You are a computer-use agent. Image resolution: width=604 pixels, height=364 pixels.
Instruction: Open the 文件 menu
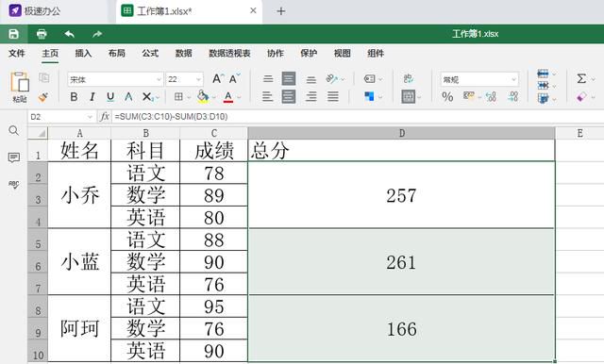coord(17,53)
